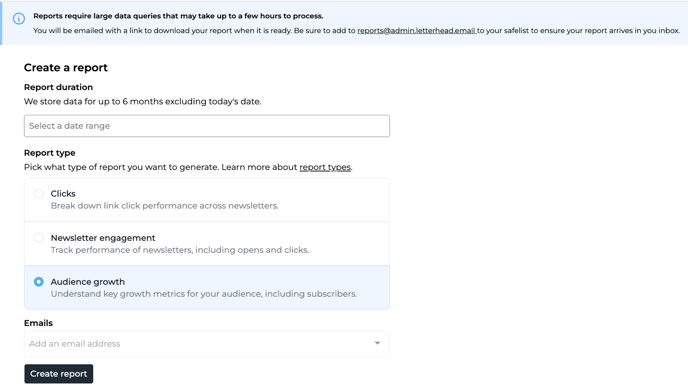This screenshot has width=688, height=386.
Task: Click the Emails field label
Action: pyautogui.click(x=38, y=323)
